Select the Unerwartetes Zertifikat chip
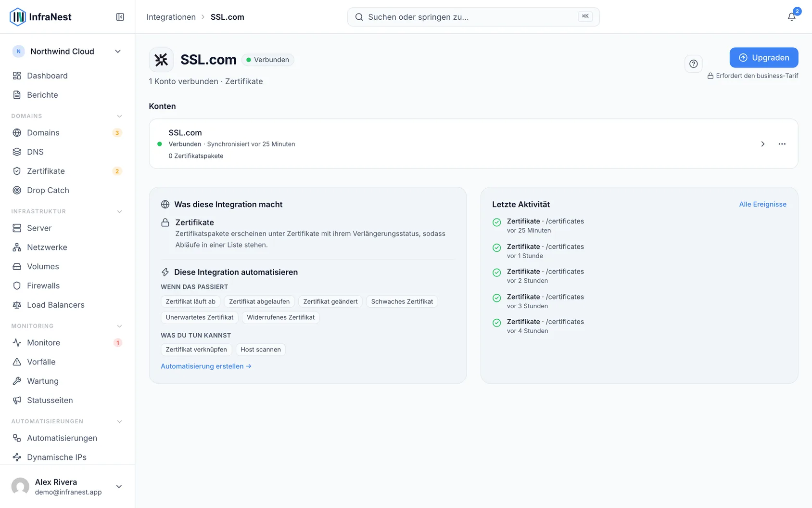 point(200,317)
